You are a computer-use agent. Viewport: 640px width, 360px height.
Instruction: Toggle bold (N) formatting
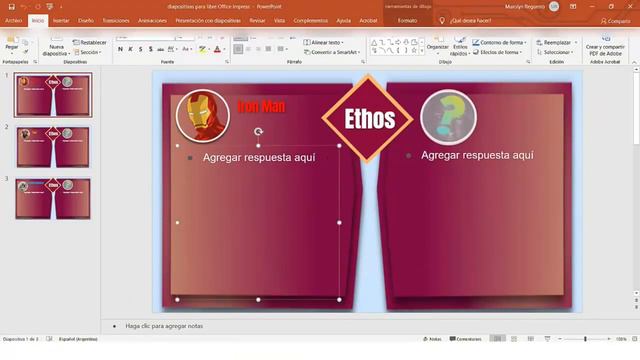point(120,49)
